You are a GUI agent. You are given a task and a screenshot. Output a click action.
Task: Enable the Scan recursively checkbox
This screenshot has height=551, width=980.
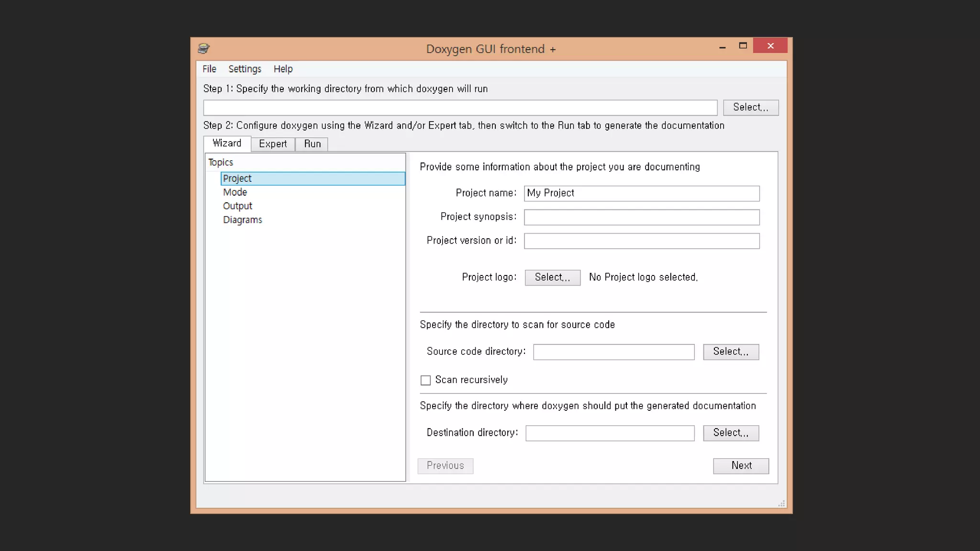[425, 380]
